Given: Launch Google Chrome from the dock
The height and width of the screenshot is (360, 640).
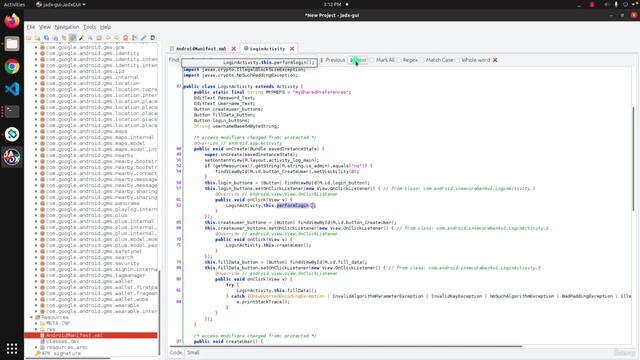Looking at the screenshot, I should (12, 67).
